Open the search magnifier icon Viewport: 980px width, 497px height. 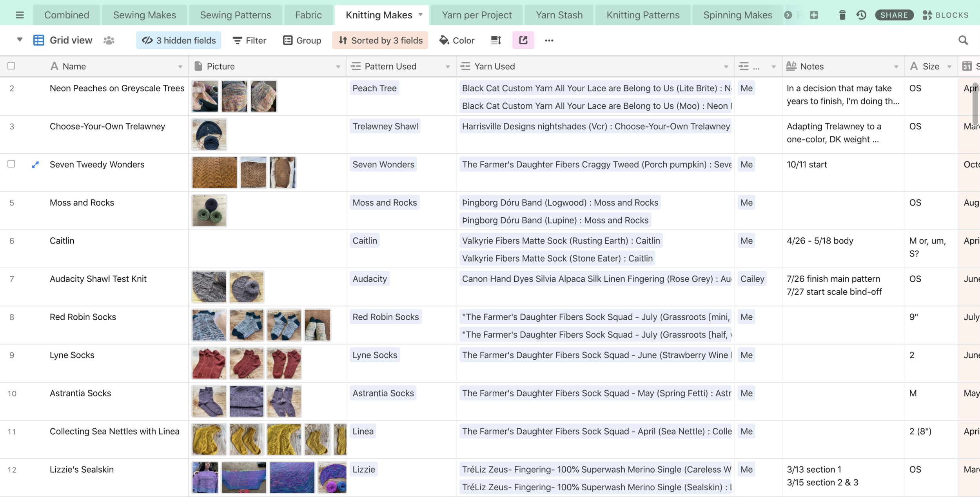pyautogui.click(x=963, y=40)
